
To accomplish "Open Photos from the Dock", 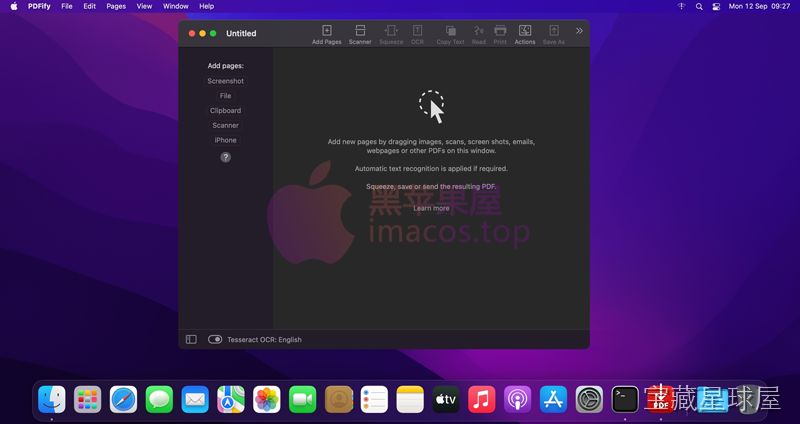I will point(267,400).
